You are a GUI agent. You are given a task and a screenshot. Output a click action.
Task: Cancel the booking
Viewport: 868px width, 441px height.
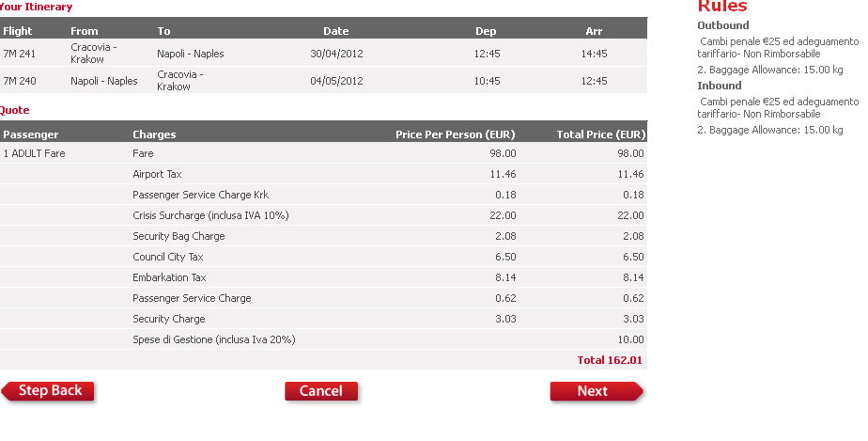click(x=321, y=391)
